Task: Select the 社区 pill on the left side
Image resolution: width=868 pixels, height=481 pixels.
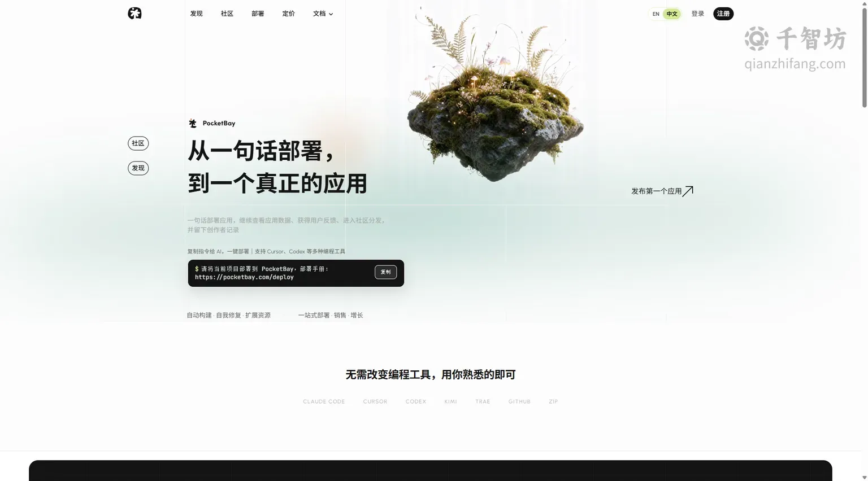Action: 138,143
